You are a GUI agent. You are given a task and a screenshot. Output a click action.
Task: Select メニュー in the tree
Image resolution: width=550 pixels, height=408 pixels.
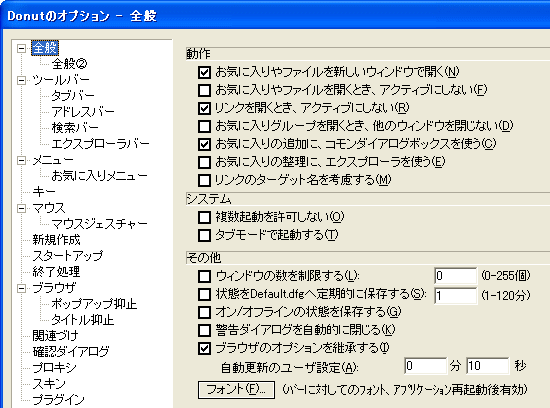click(x=53, y=160)
